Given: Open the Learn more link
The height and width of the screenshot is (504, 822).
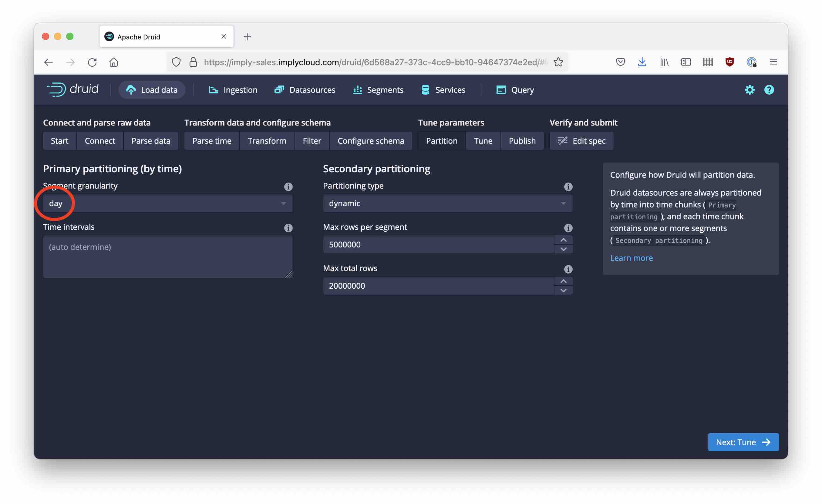Looking at the screenshot, I should 631,258.
